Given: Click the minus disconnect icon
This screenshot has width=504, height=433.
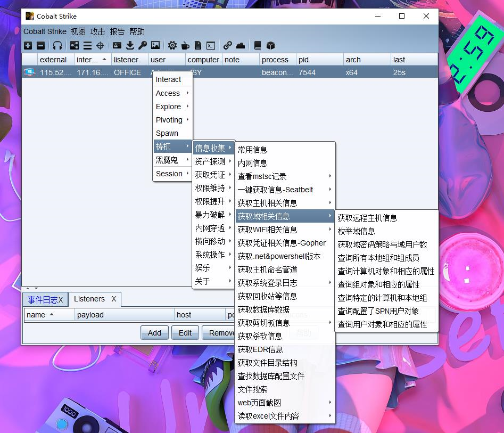Looking at the screenshot, I should (41, 46).
